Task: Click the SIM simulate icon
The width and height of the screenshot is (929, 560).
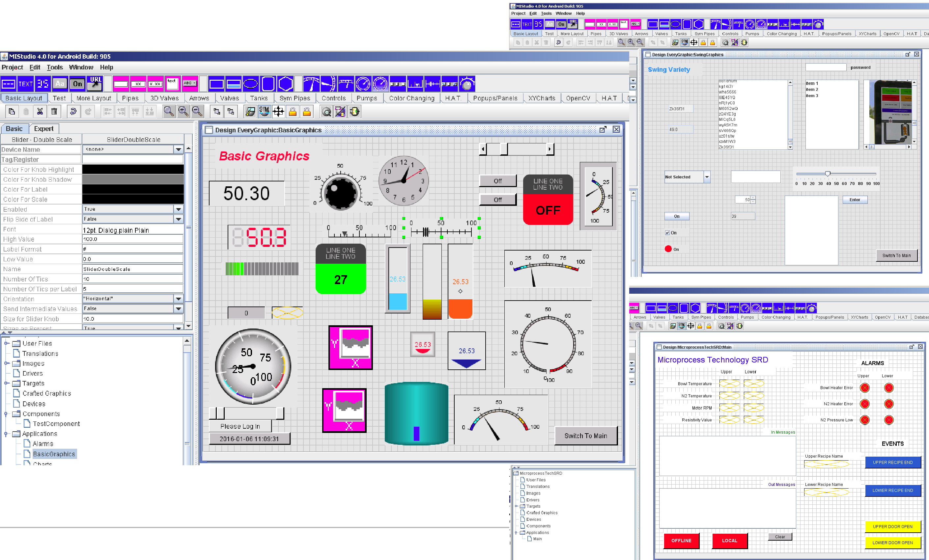Action: point(264,112)
